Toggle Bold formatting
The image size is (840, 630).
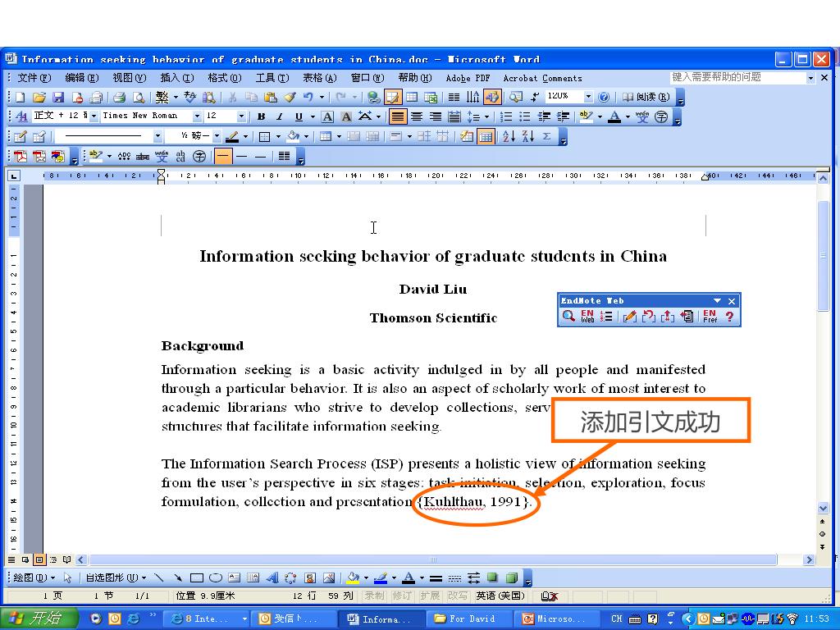(261, 116)
